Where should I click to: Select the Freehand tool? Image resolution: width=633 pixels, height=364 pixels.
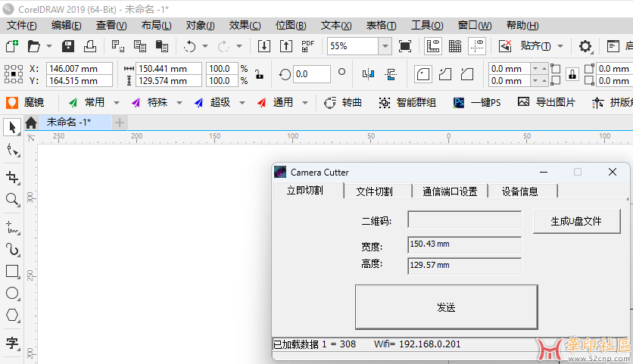(x=12, y=228)
